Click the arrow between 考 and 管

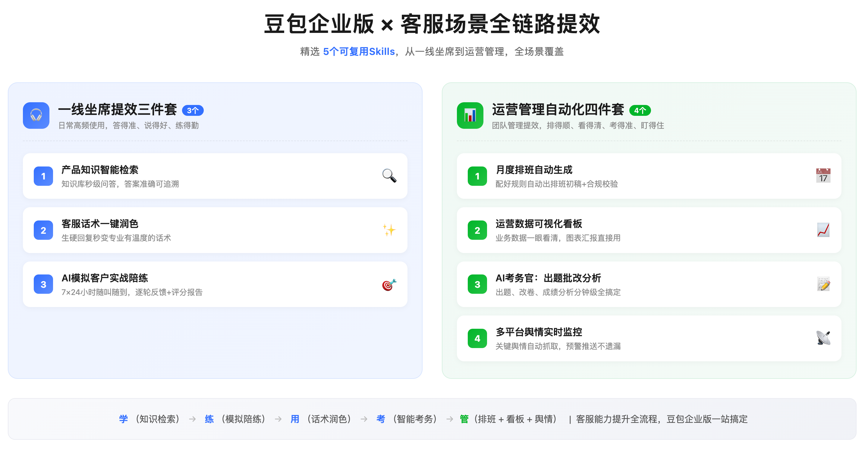pos(450,419)
